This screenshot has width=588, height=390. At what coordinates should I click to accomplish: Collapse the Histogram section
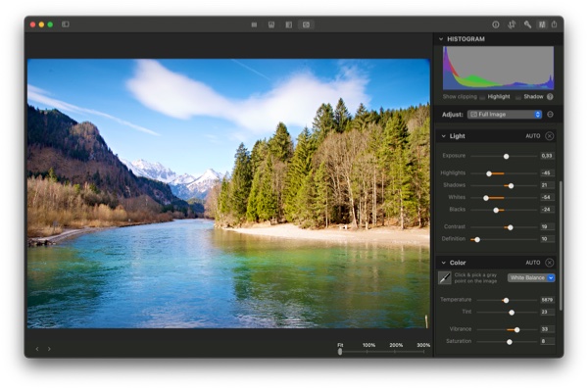[x=441, y=39]
